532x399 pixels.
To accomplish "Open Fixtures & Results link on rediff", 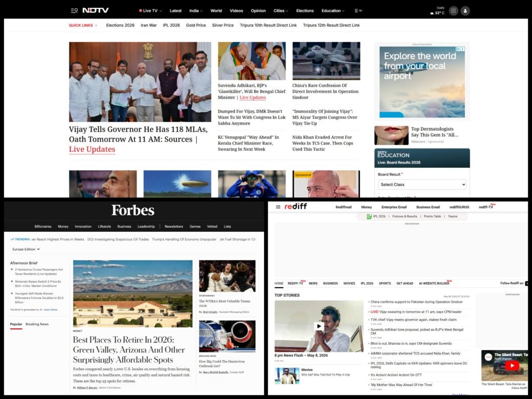I will coord(404,216).
